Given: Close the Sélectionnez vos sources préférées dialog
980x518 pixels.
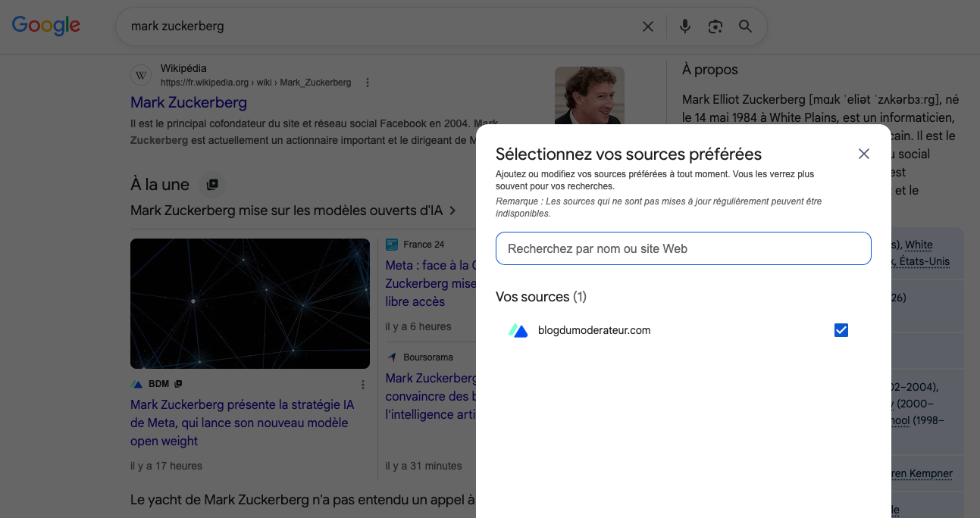Looking at the screenshot, I should [x=863, y=154].
